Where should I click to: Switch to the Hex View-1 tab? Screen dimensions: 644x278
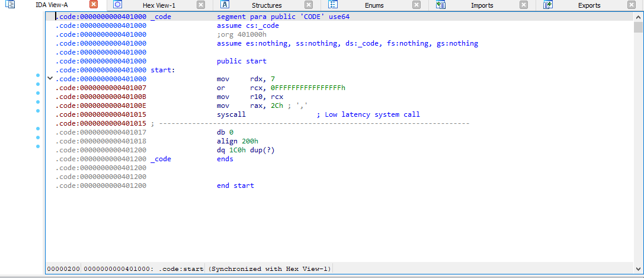pos(159,5)
